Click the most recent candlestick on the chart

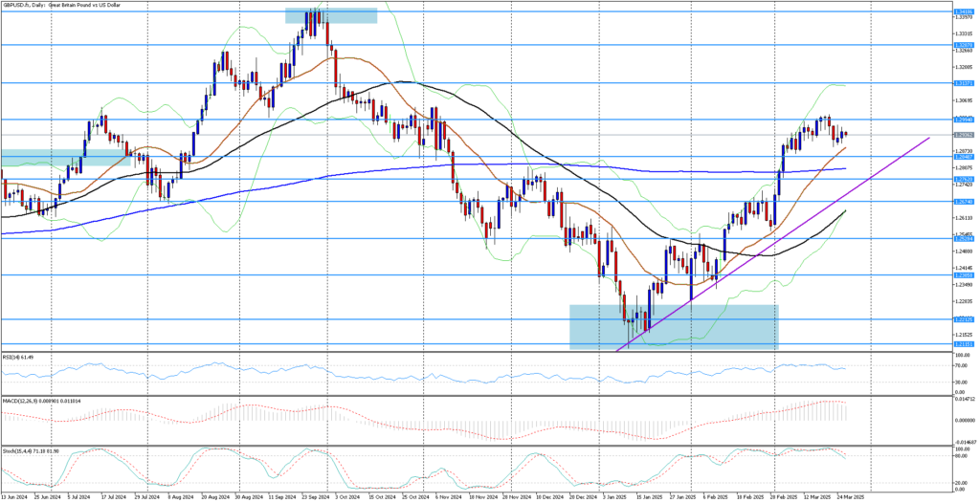[845, 134]
